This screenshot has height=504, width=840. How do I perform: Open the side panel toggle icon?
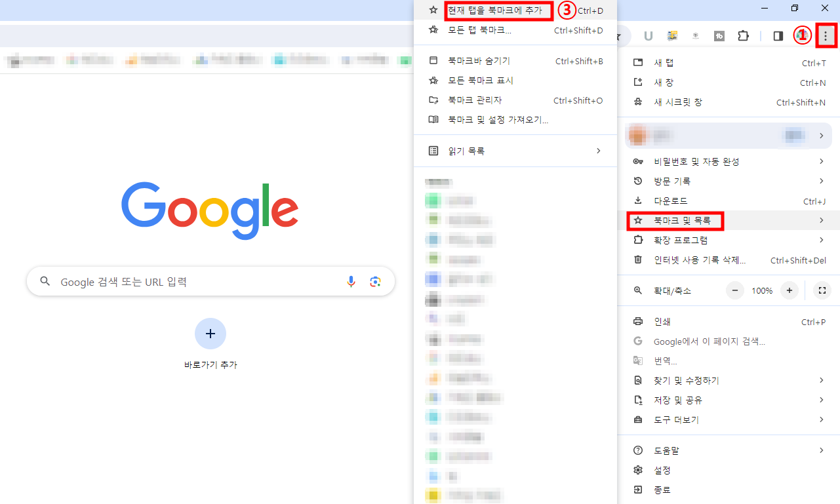(x=778, y=35)
